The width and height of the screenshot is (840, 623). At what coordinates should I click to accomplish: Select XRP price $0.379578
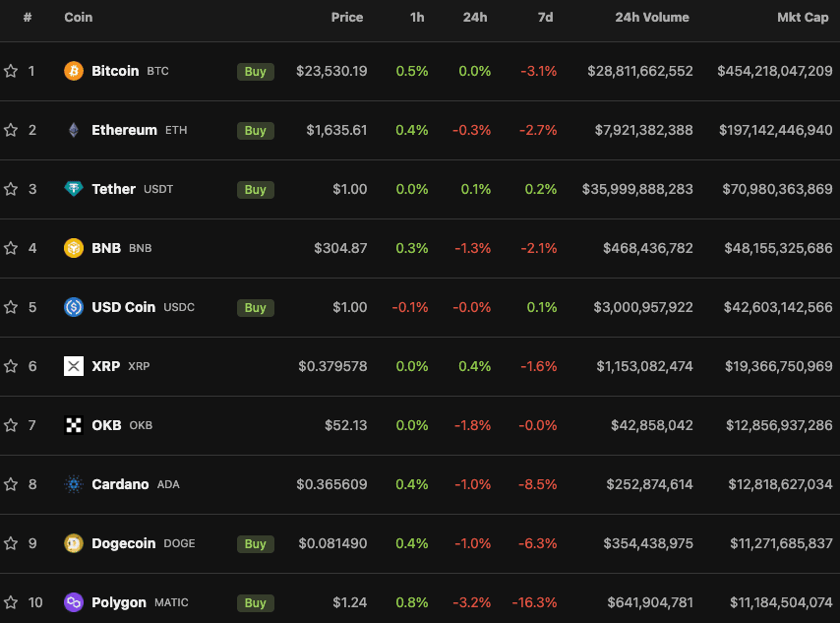tap(332, 366)
